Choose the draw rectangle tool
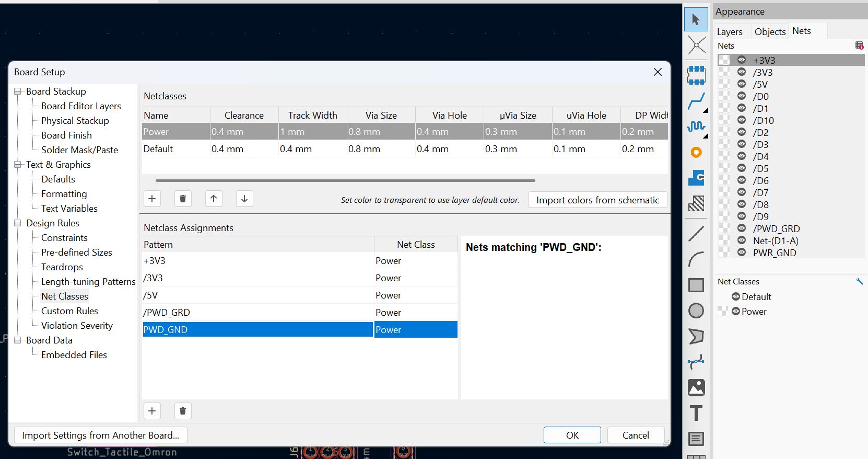 point(696,285)
